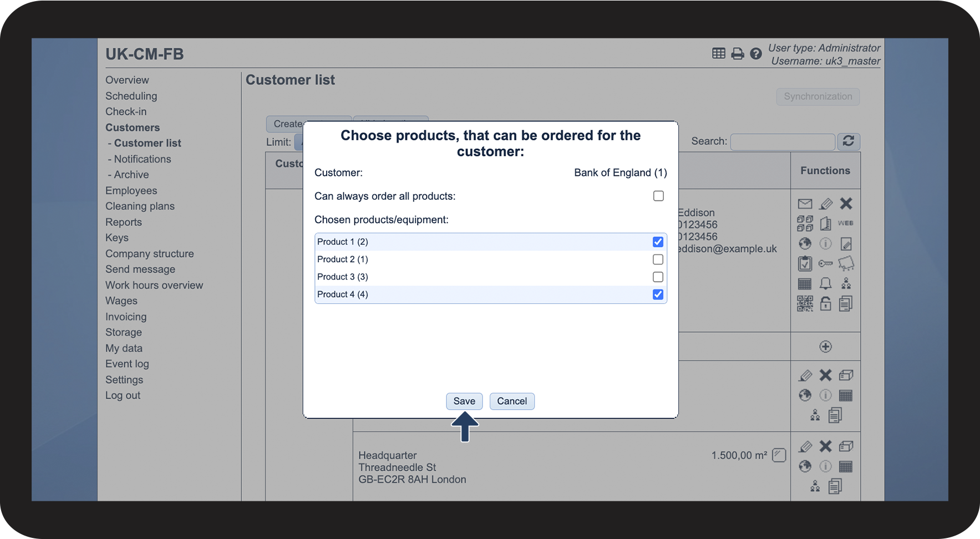
Task: Open the Archive submenu under Customers
Action: (131, 174)
